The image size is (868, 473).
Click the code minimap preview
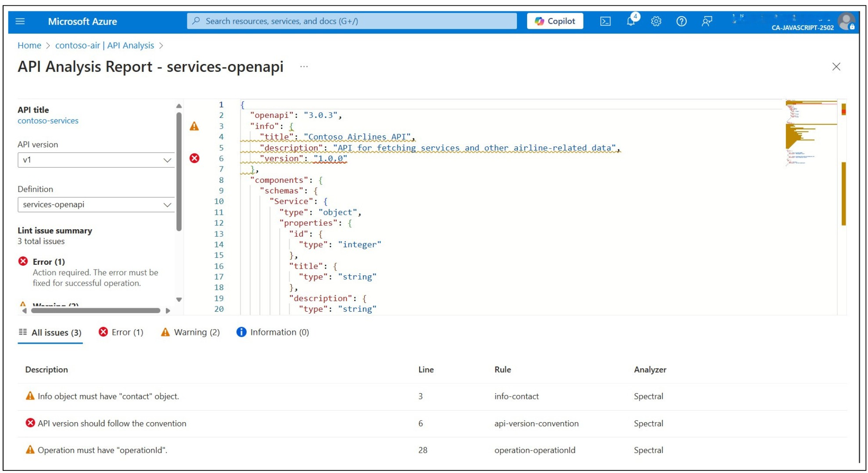tap(811, 134)
